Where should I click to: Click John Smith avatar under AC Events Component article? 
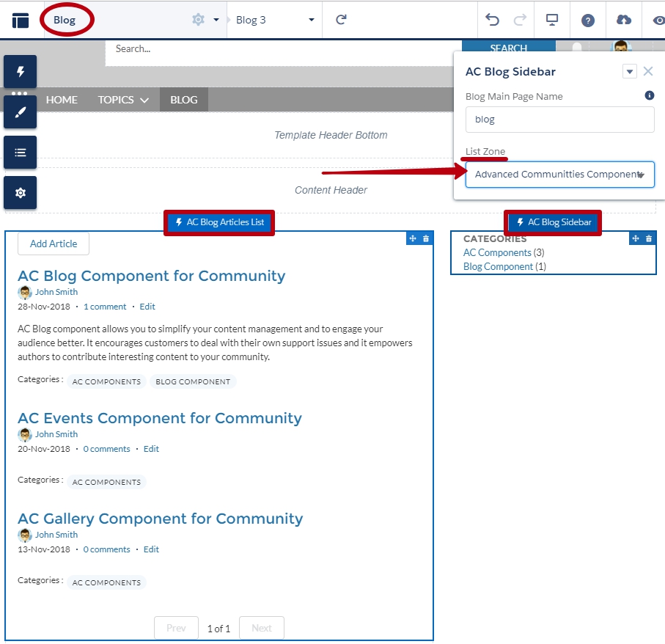pyautogui.click(x=25, y=434)
